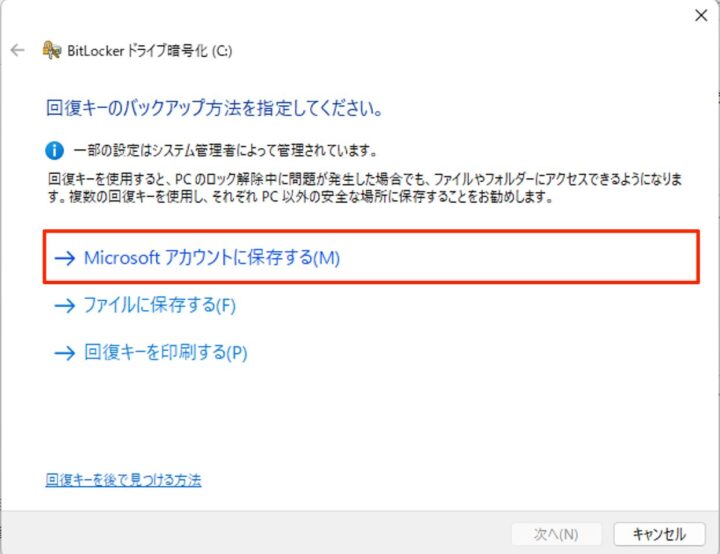Image resolution: width=720 pixels, height=554 pixels.
Task: Click the BitLocker ドライブ暗号化 (C:) title text
Action: [x=150, y=51]
